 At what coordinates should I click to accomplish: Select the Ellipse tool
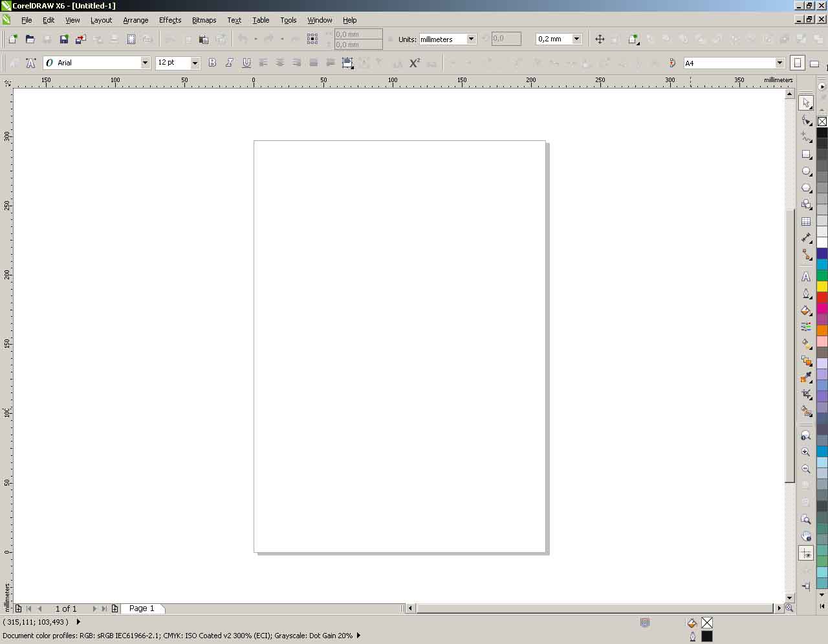pyautogui.click(x=806, y=171)
